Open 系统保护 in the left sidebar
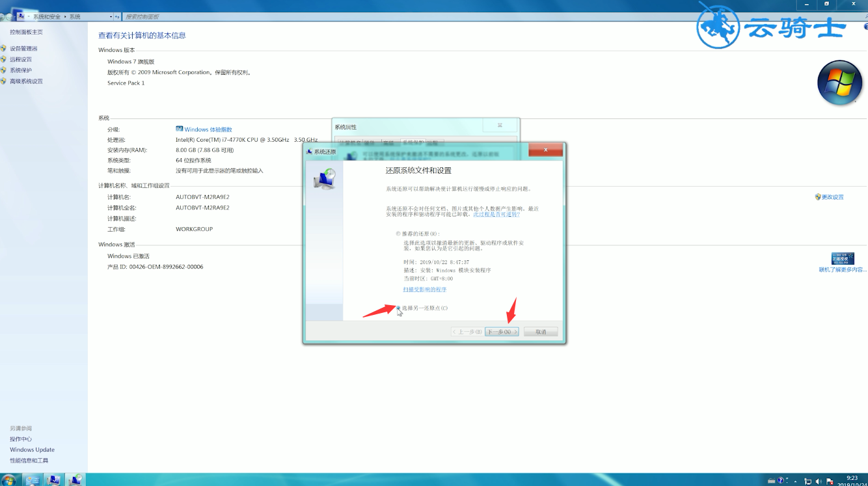Screen dimensions: 868x486 click(x=21, y=70)
